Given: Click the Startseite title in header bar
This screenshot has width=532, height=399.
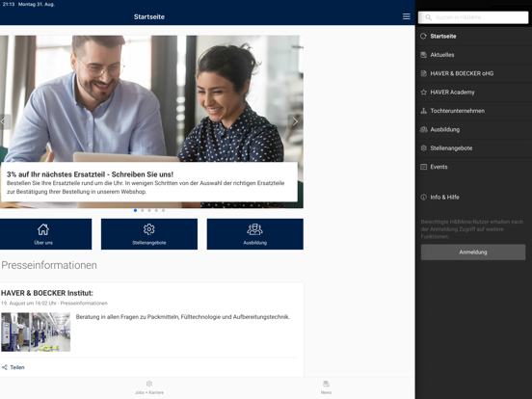Looking at the screenshot, I should click(x=149, y=17).
